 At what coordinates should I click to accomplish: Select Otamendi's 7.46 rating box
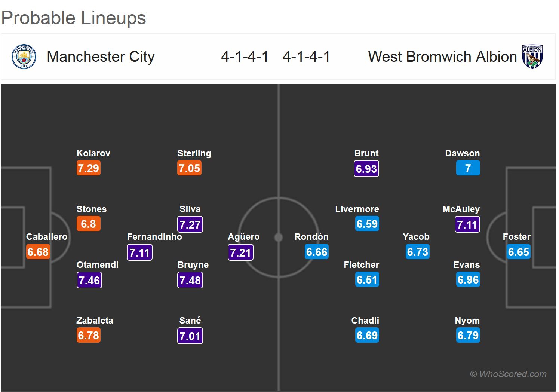(x=89, y=280)
